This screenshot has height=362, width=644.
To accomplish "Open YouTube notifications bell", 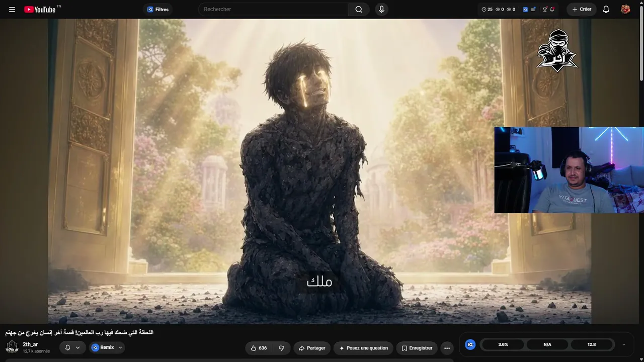I will tap(606, 9).
